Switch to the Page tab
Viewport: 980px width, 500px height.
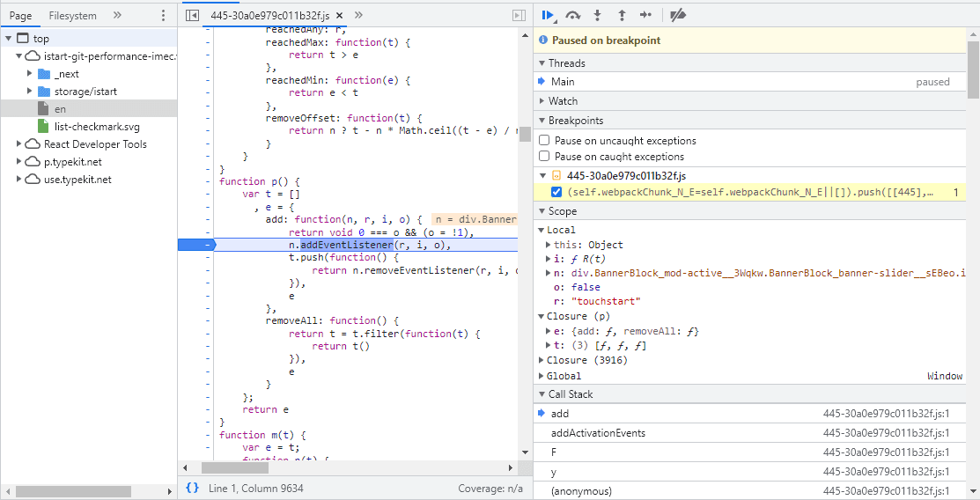[20, 16]
